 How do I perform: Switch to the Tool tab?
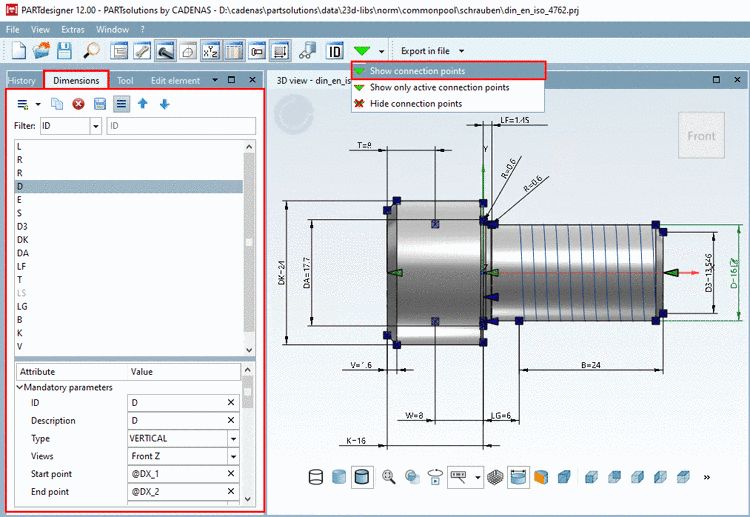tap(125, 80)
